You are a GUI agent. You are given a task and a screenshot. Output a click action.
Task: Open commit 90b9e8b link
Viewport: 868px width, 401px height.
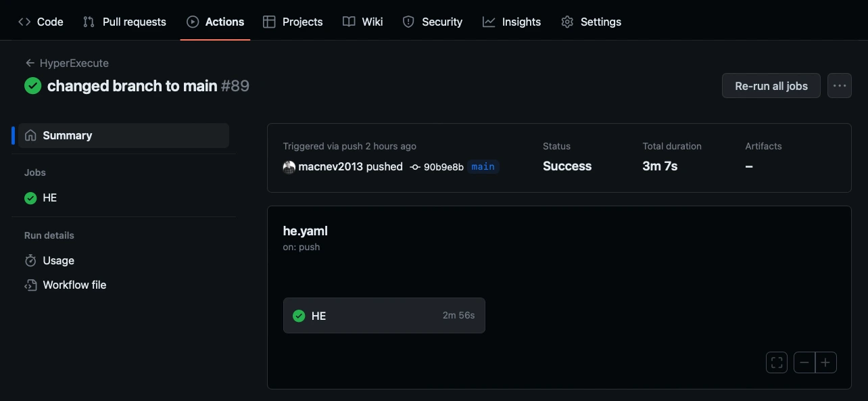(443, 167)
